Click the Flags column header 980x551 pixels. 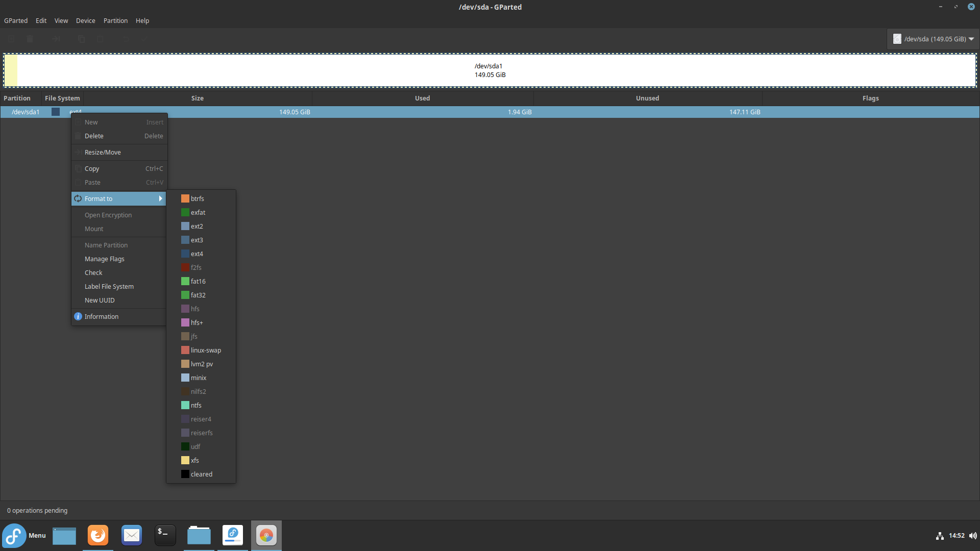pos(871,98)
